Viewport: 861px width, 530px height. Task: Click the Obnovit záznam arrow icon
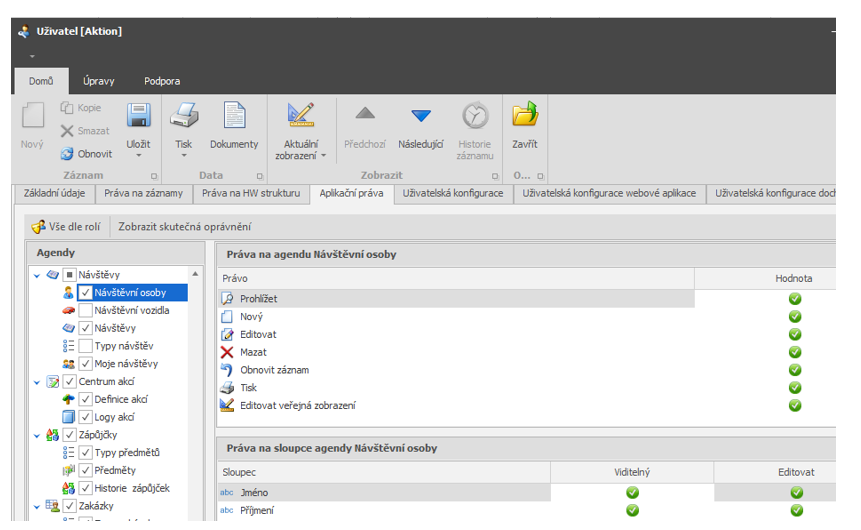pos(227,370)
